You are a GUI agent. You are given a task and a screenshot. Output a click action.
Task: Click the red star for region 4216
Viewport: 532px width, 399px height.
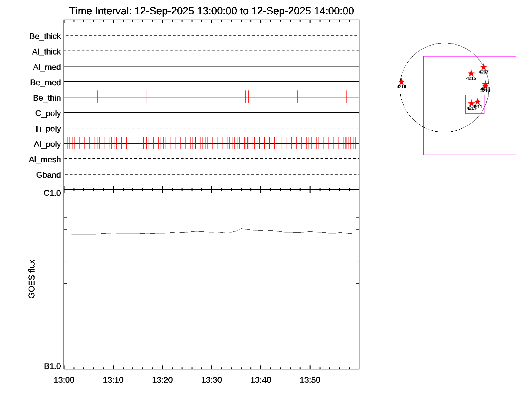pyautogui.click(x=401, y=82)
